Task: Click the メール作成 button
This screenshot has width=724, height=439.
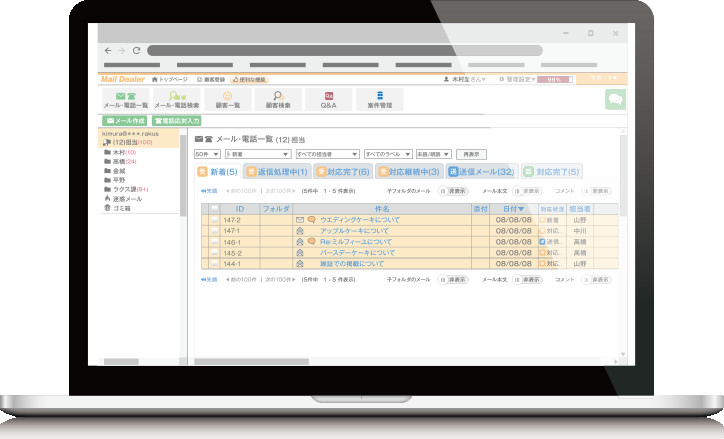Action: [124, 120]
